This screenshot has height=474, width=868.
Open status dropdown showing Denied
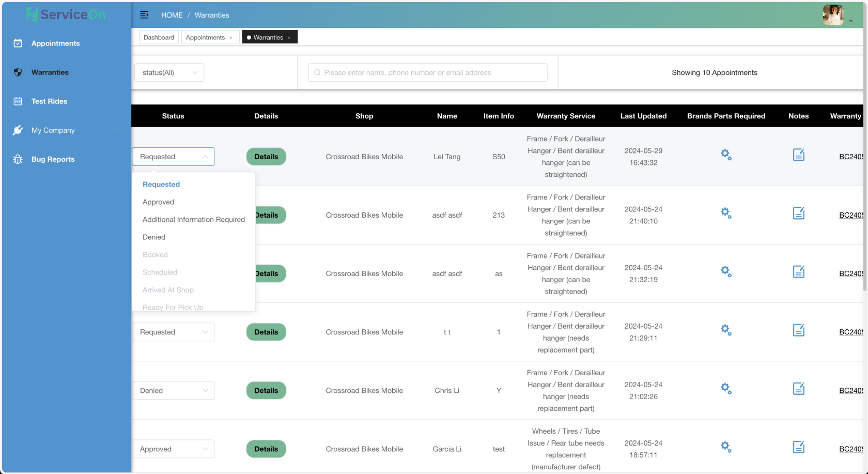coord(173,391)
